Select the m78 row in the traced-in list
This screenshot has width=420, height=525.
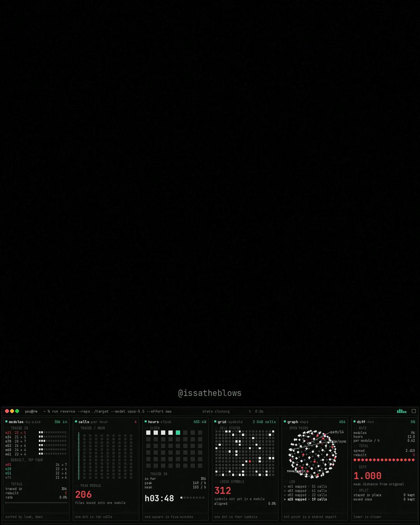coord(36,441)
